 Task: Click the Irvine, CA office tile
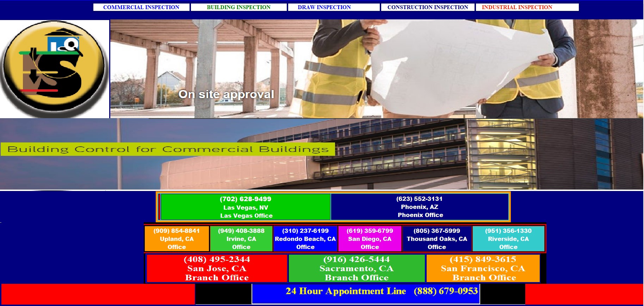(241, 239)
